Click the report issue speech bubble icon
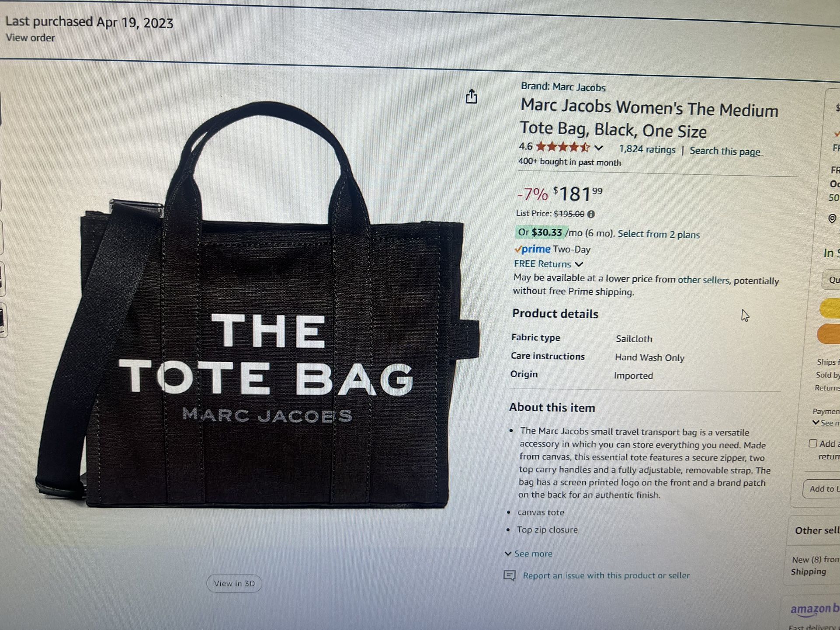 510,575
